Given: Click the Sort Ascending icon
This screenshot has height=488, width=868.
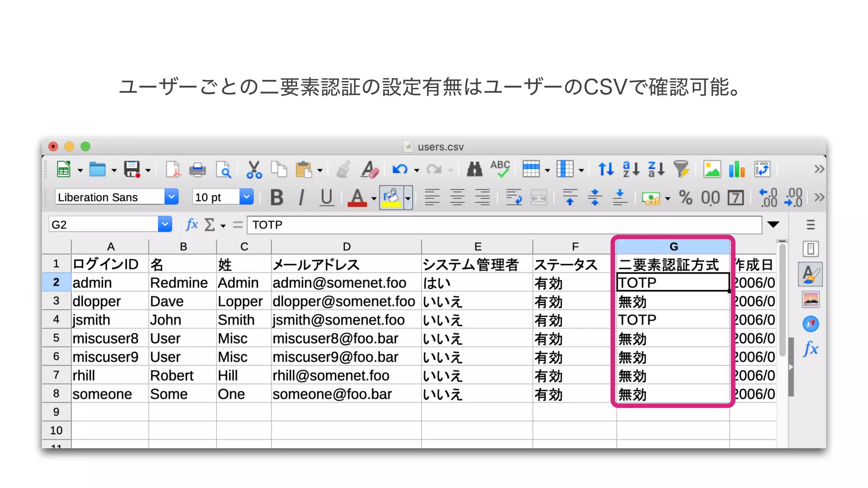Looking at the screenshot, I should click(631, 169).
